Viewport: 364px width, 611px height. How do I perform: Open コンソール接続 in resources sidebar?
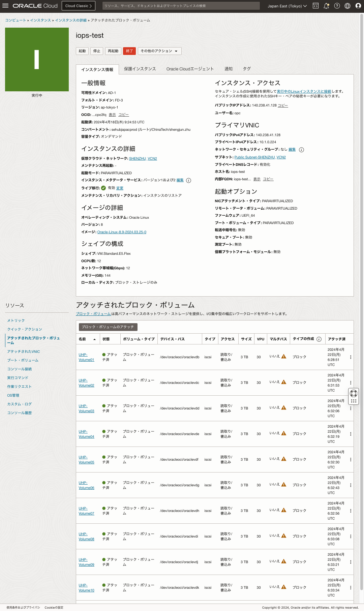tap(20, 369)
